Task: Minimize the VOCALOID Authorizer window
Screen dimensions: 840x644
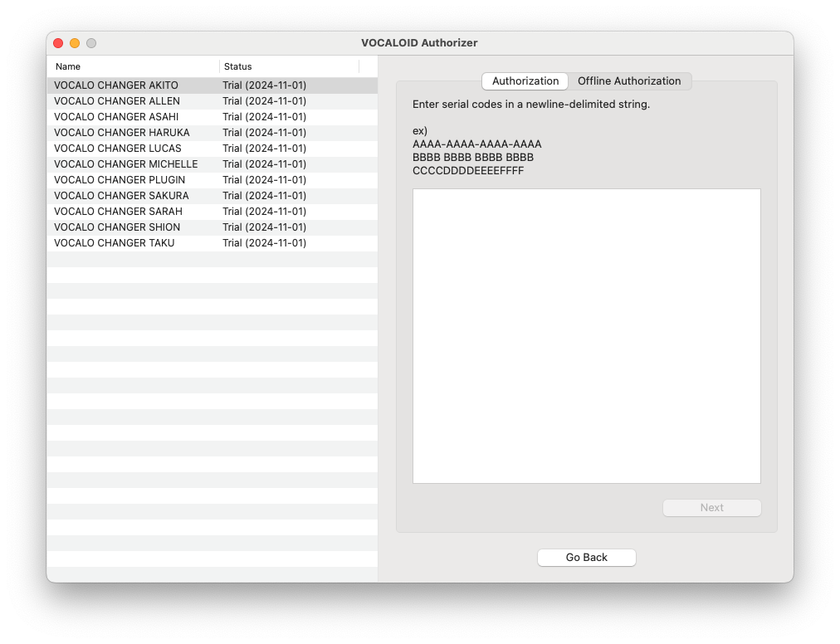Action: coord(75,43)
